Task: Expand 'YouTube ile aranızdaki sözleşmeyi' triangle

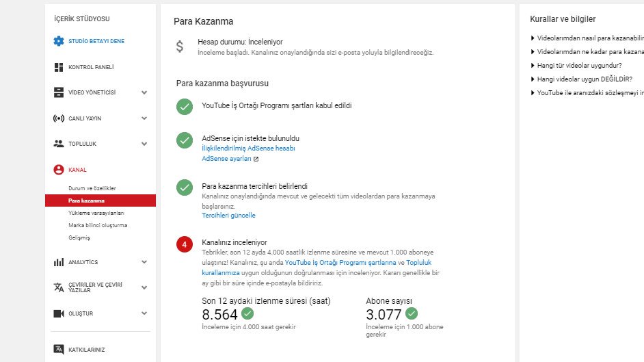Action: tap(533, 93)
